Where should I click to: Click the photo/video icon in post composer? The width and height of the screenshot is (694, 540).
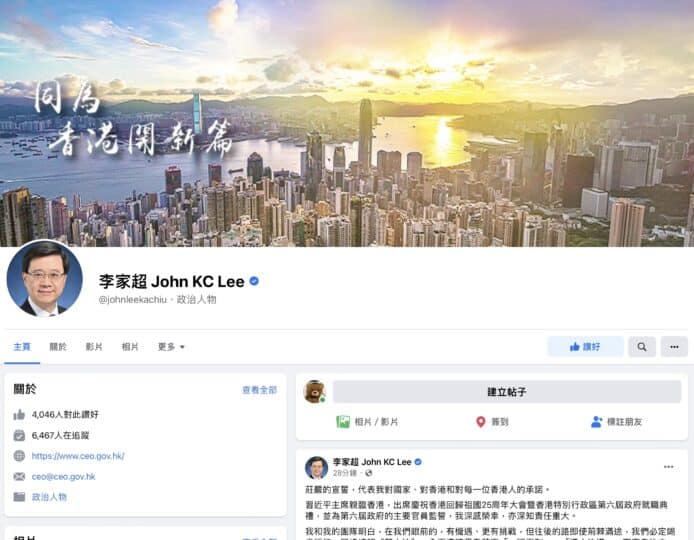(x=343, y=422)
